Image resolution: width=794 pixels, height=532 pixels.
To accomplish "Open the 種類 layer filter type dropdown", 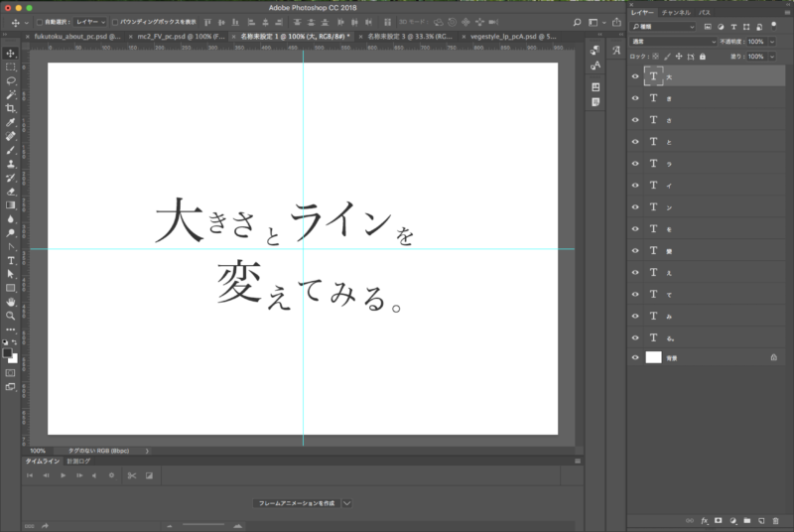I will pos(663,27).
